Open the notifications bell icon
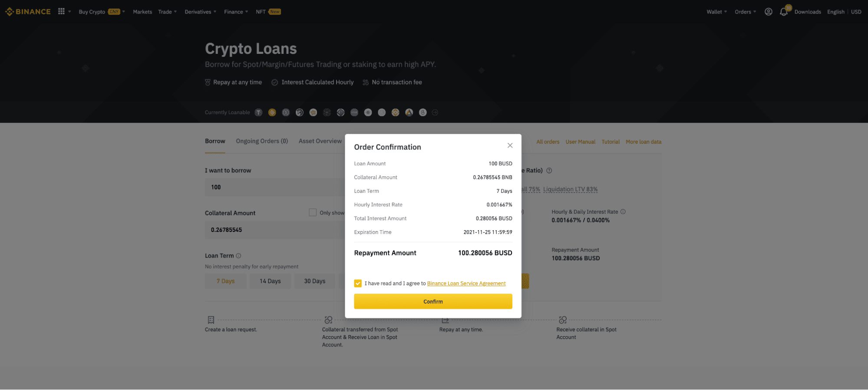The image size is (868, 390). pos(784,12)
